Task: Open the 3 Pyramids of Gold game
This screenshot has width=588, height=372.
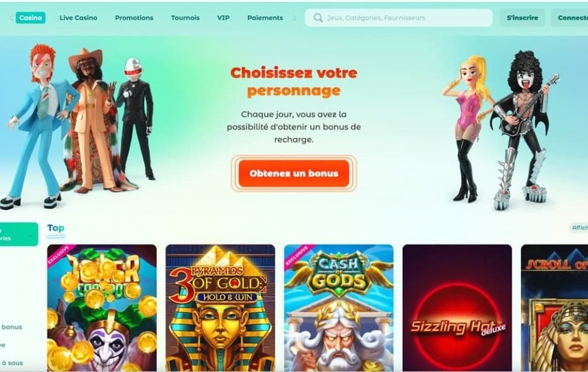Action: click(x=220, y=308)
